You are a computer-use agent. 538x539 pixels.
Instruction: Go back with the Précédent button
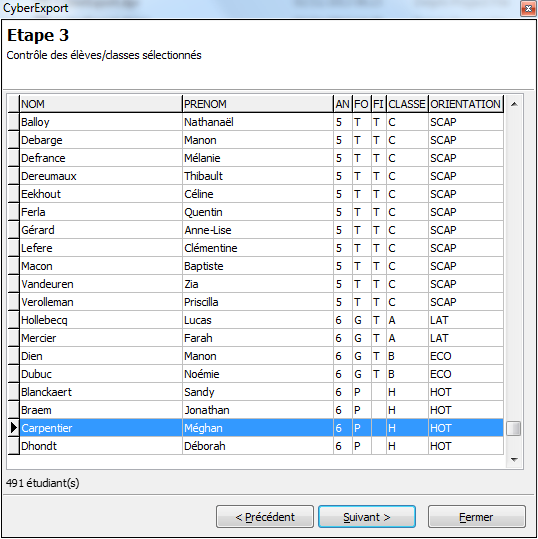pyautogui.click(x=265, y=517)
